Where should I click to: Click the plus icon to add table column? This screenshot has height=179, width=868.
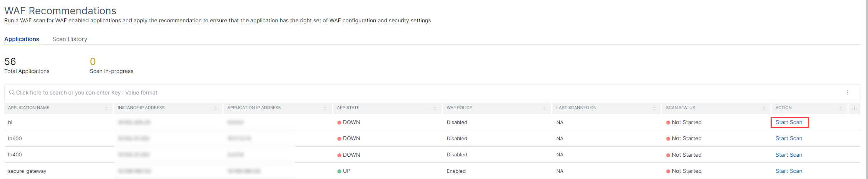854,108
